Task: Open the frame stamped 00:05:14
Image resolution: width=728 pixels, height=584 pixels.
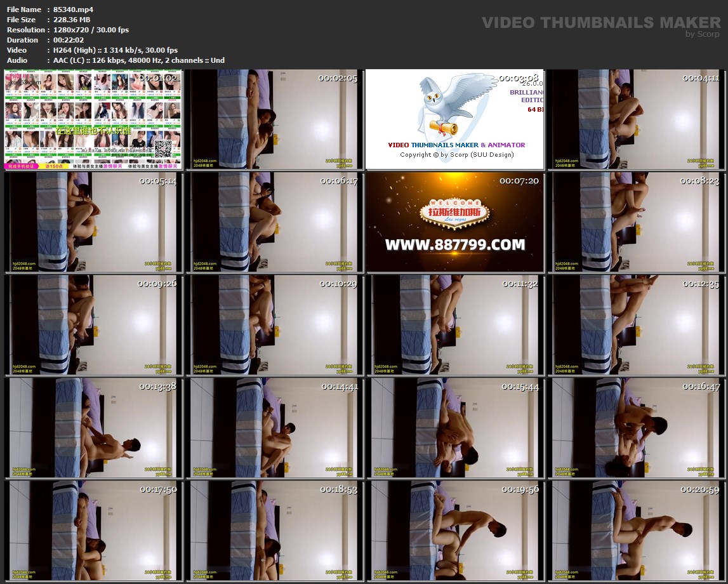Action: [x=93, y=222]
